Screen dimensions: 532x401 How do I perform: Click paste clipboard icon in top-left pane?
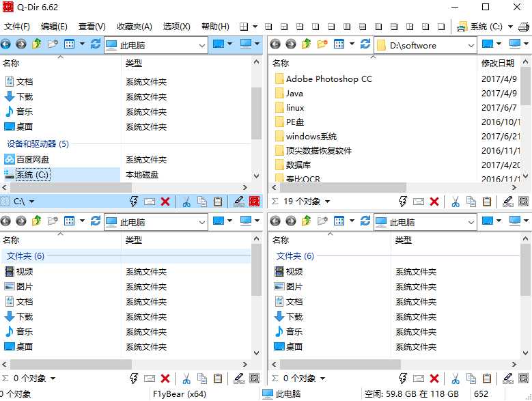click(x=218, y=202)
